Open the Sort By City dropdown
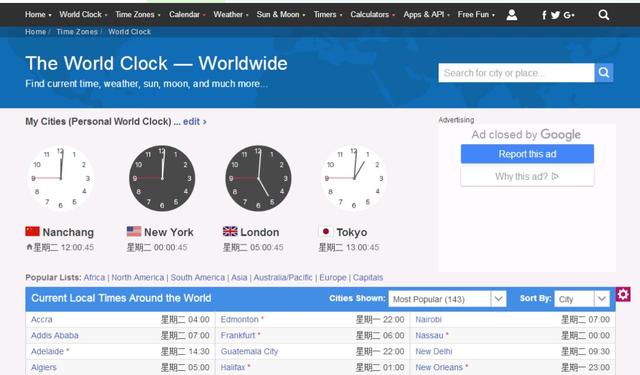 (x=582, y=299)
